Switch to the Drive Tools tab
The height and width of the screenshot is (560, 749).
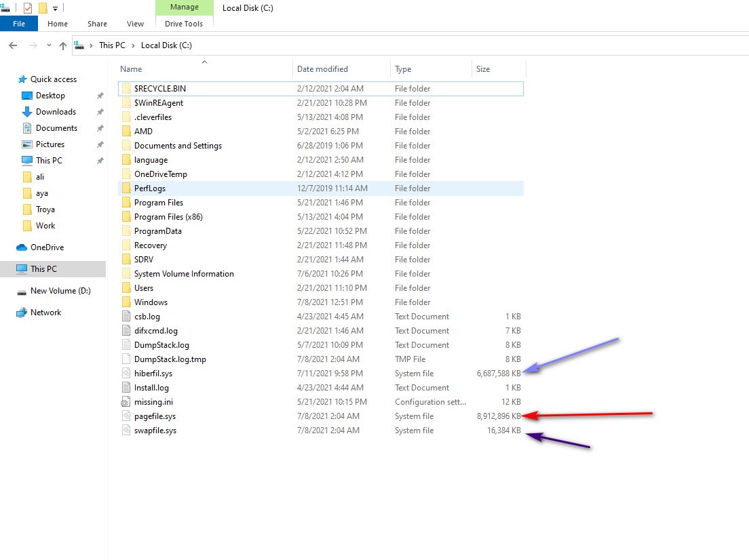coord(184,24)
